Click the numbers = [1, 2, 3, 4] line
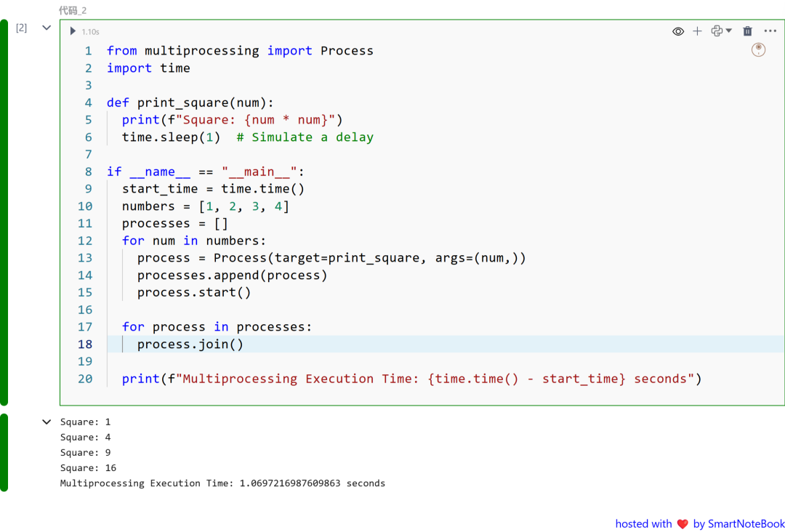This screenshot has height=532, width=785. [206, 206]
